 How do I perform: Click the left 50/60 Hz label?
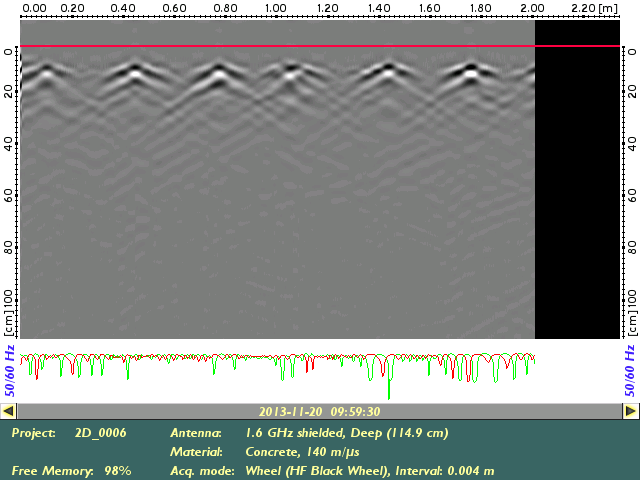point(10,371)
